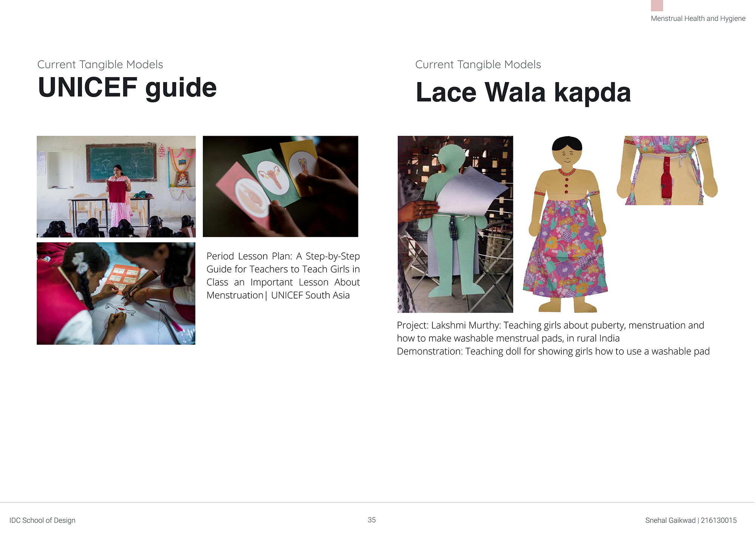
Task: Click the Menstrual Health and Hygiene header
Action: (x=698, y=19)
